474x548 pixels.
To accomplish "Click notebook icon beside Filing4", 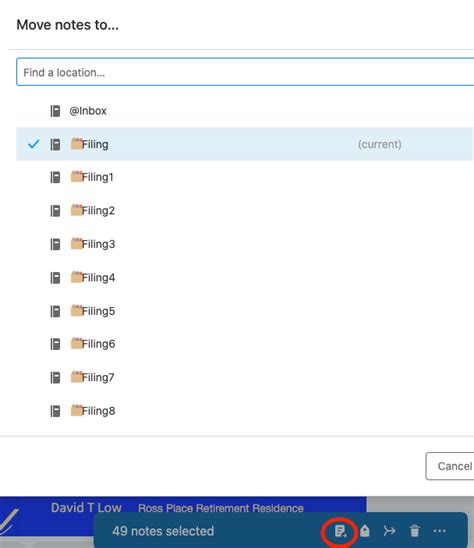I will (x=55, y=277).
